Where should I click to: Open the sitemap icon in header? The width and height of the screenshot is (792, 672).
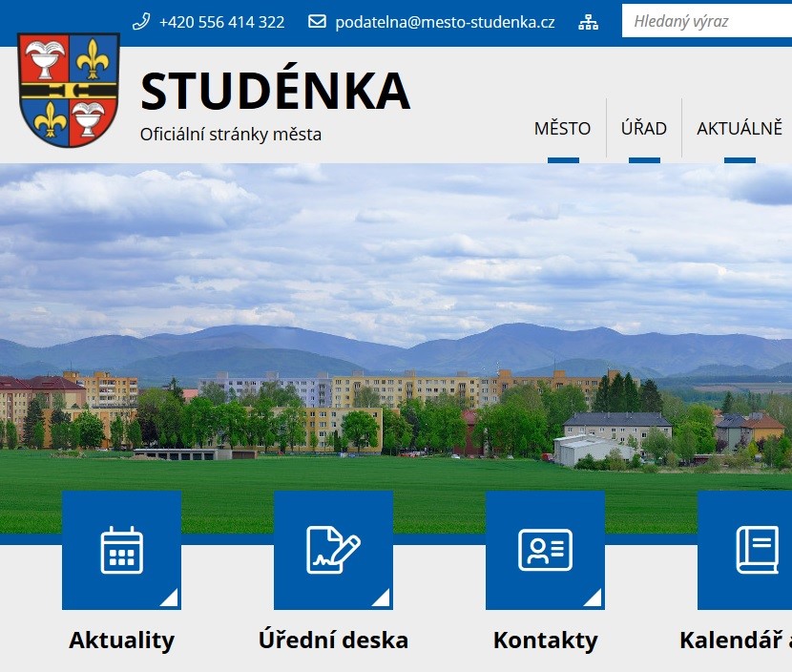pos(588,22)
